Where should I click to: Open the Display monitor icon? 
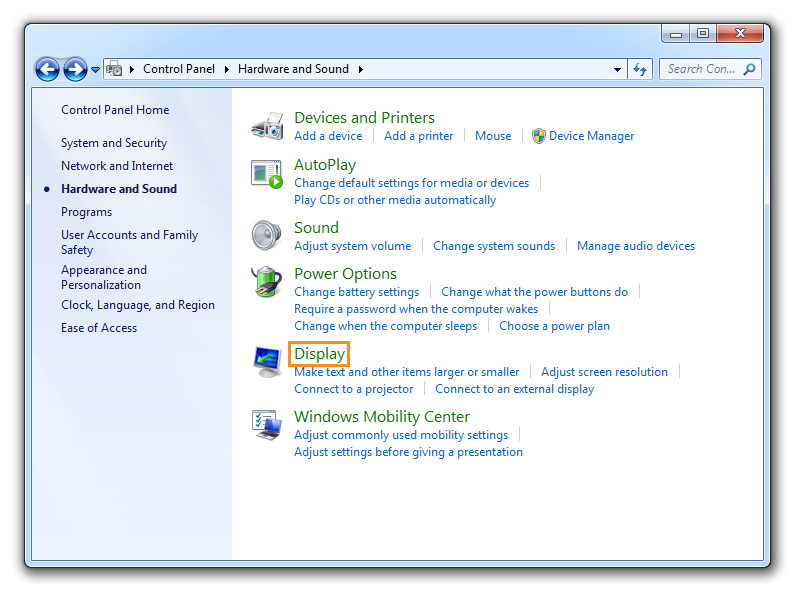(x=267, y=361)
